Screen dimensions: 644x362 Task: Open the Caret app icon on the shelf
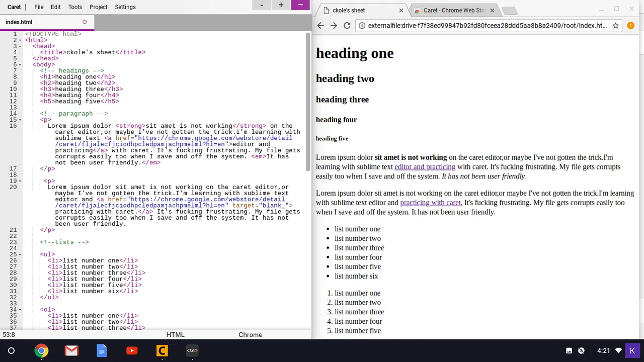[x=162, y=350]
